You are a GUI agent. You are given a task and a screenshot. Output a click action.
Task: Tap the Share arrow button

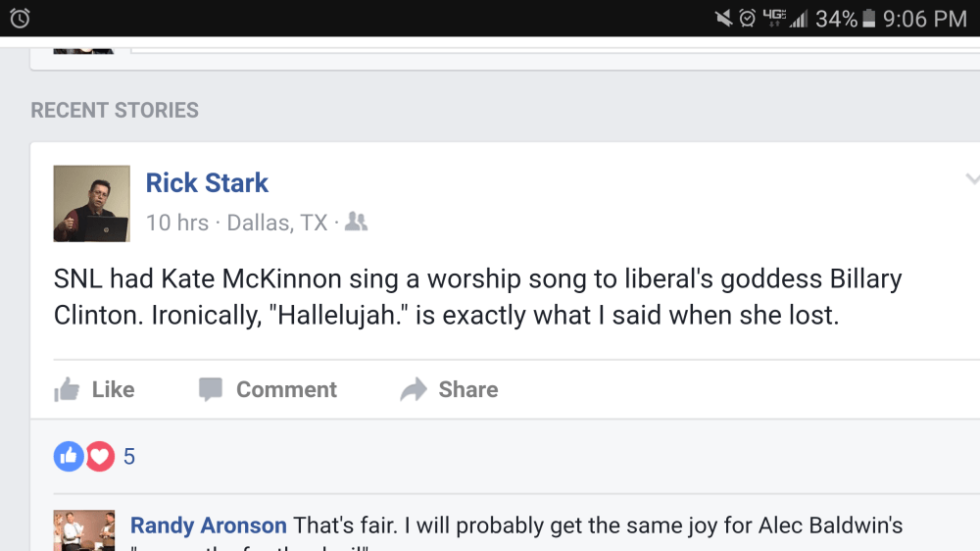[450, 390]
